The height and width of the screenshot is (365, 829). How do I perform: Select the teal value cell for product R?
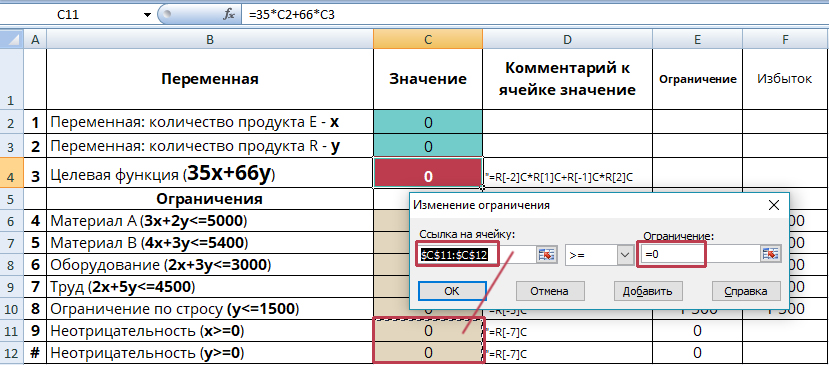pyautogui.click(x=428, y=146)
